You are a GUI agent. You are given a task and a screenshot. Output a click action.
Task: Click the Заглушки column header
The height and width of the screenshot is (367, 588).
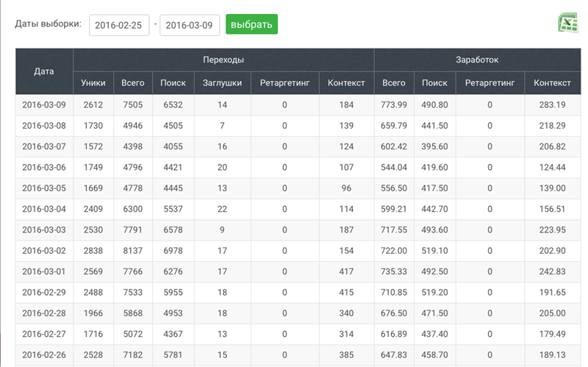[x=222, y=83]
